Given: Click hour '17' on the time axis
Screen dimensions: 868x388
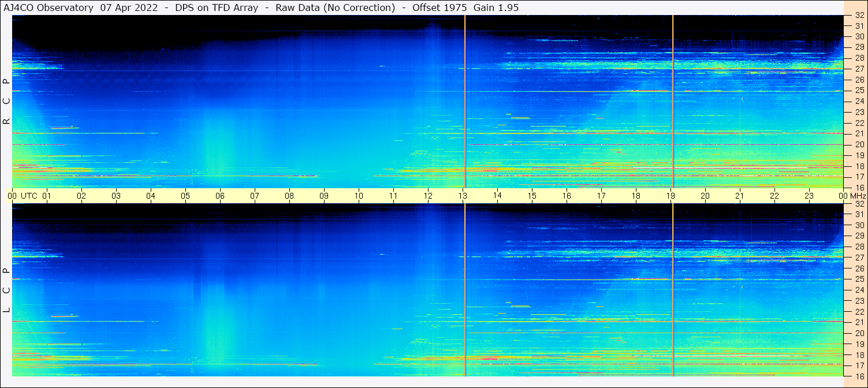Looking at the screenshot, I should 601,196.
